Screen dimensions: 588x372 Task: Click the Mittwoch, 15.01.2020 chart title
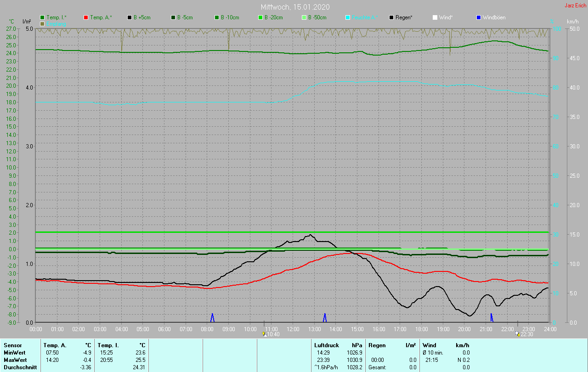coord(295,7)
